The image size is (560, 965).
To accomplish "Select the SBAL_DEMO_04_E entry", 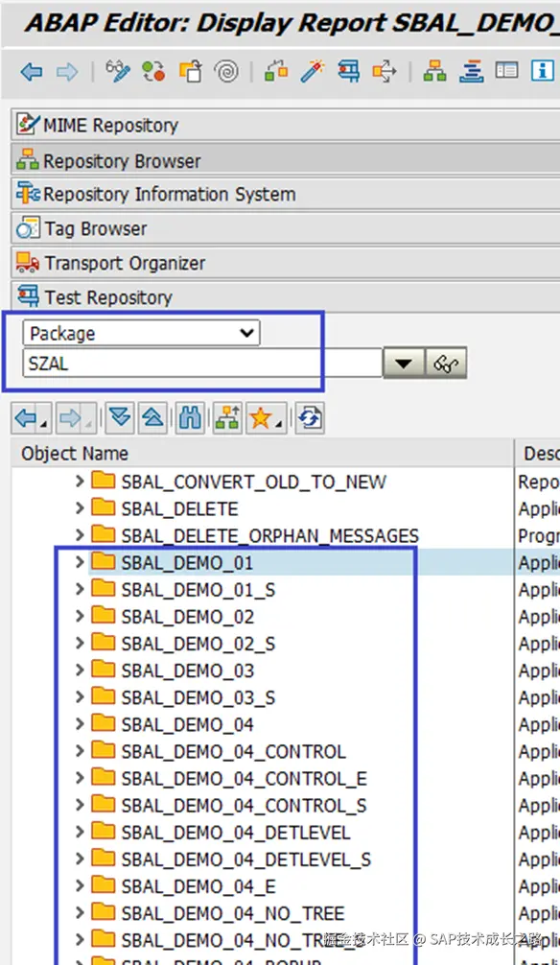I will 198,886.
